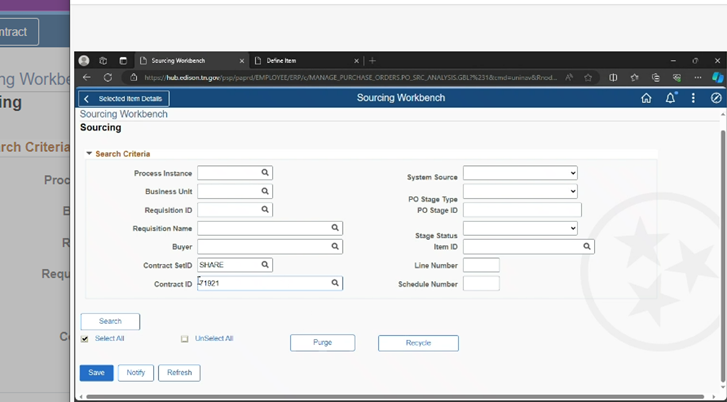
Task: Click the read aloud icon in address bar
Action: [x=569, y=77]
